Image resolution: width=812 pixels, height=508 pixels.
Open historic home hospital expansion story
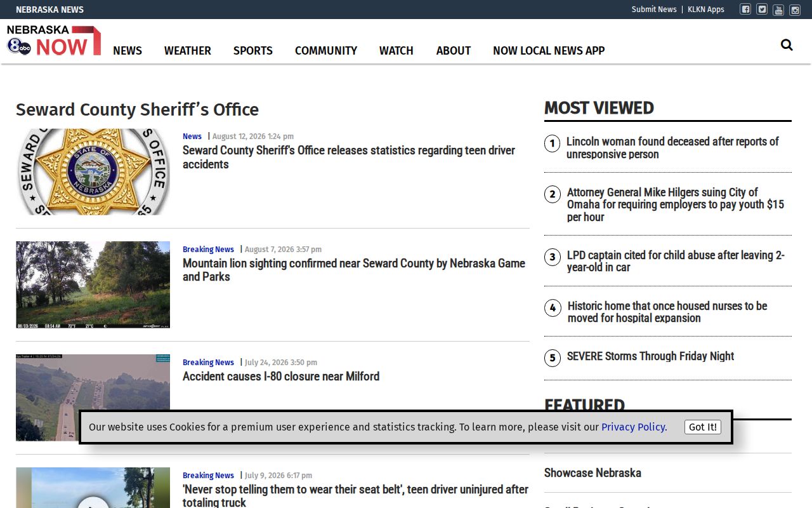tap(667, 312)
